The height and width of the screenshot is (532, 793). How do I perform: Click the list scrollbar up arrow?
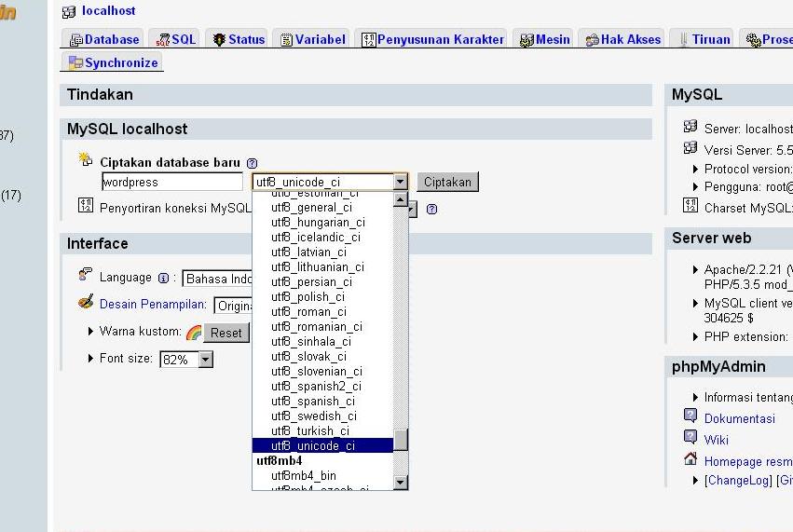coord(400,199)
